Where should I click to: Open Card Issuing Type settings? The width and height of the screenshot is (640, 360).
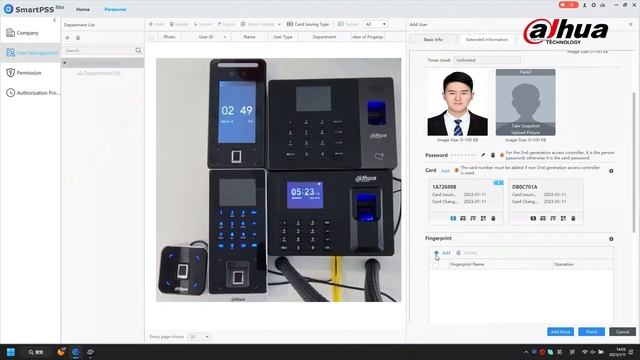(308, 24)
